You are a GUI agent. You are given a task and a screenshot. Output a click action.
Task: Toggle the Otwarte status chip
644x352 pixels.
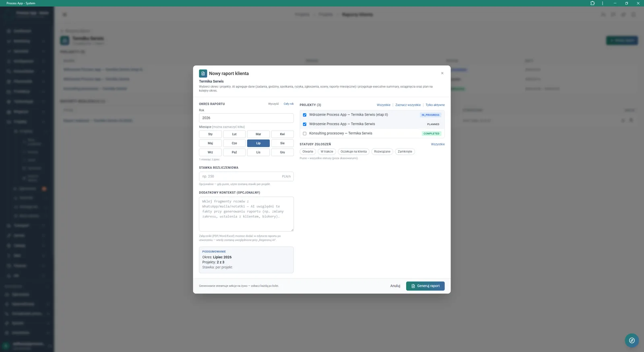308,152
